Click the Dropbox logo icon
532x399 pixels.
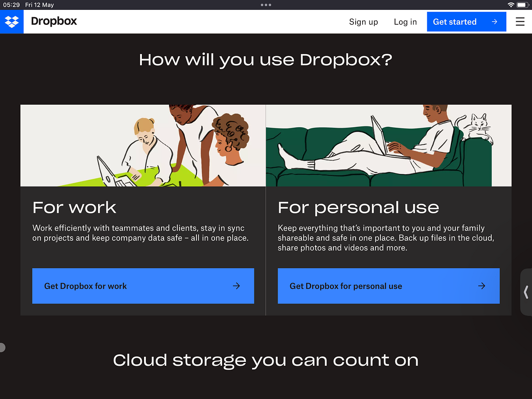click(12, 21)
